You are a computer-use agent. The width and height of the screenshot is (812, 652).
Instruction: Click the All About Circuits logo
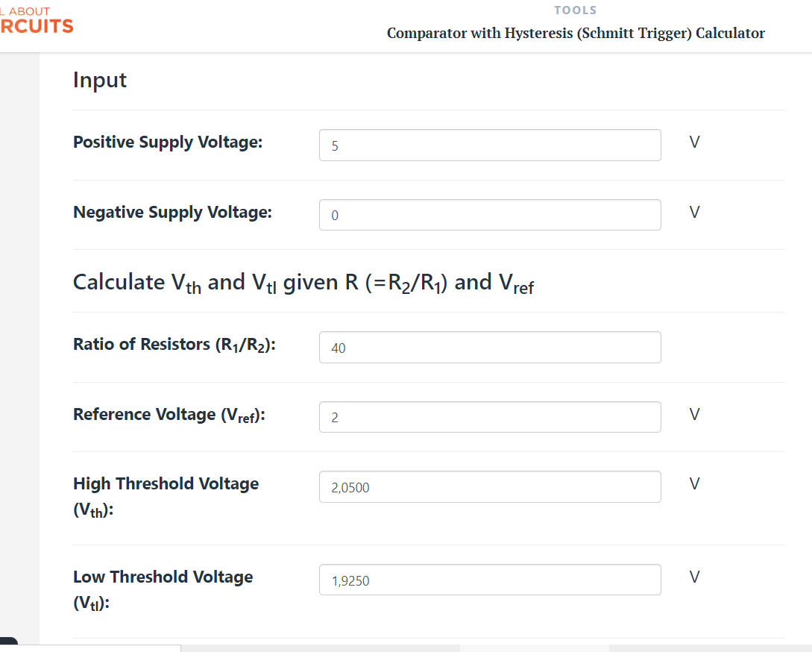[x=37, y=21]
